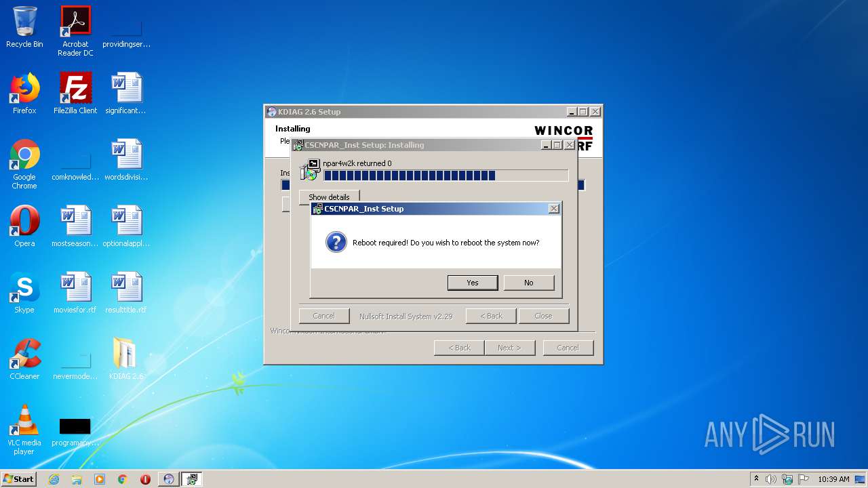Launch VLC media player shortcut

tap(24, 430)
